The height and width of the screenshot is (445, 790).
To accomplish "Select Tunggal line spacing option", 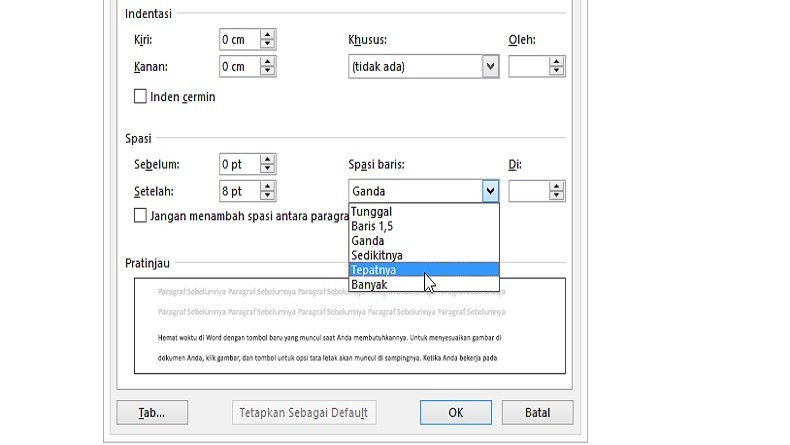I will 372,212.
